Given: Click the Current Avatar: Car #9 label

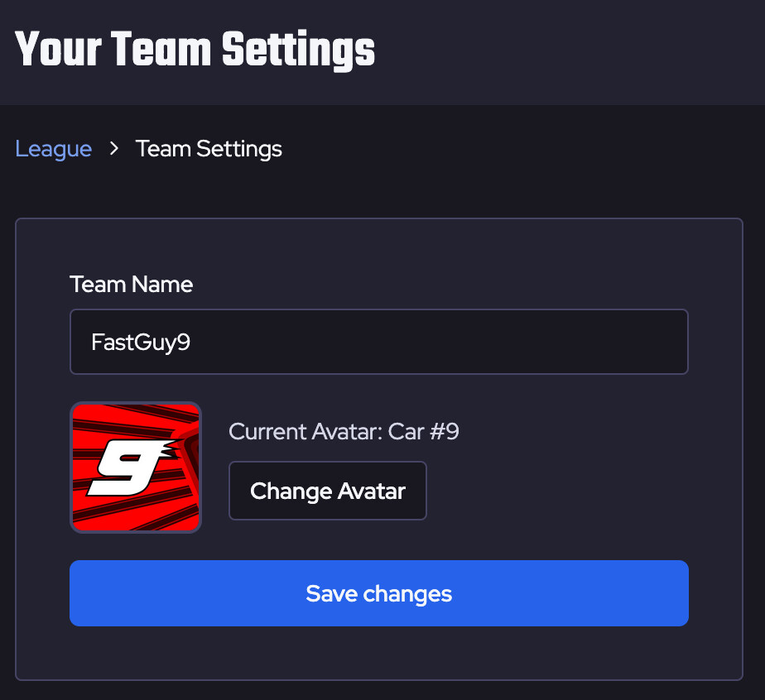Looking at the screenshot, I should click(x=344, y=431).
